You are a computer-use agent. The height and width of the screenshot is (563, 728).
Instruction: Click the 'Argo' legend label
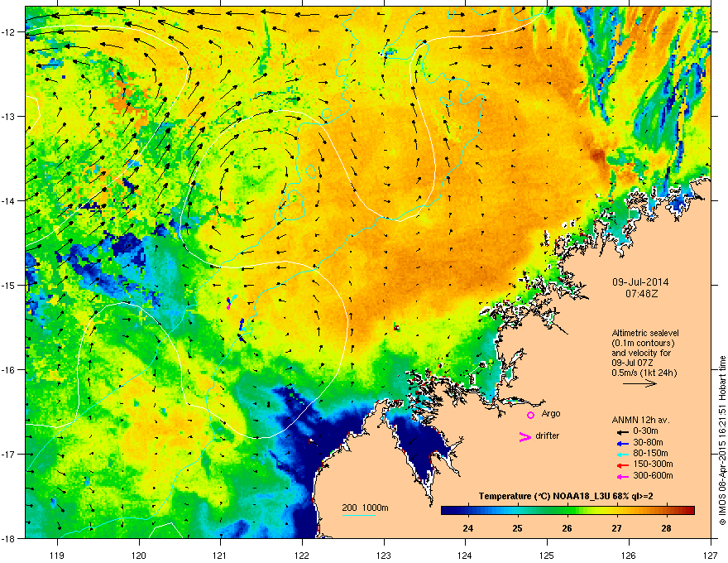click(551, 413)
